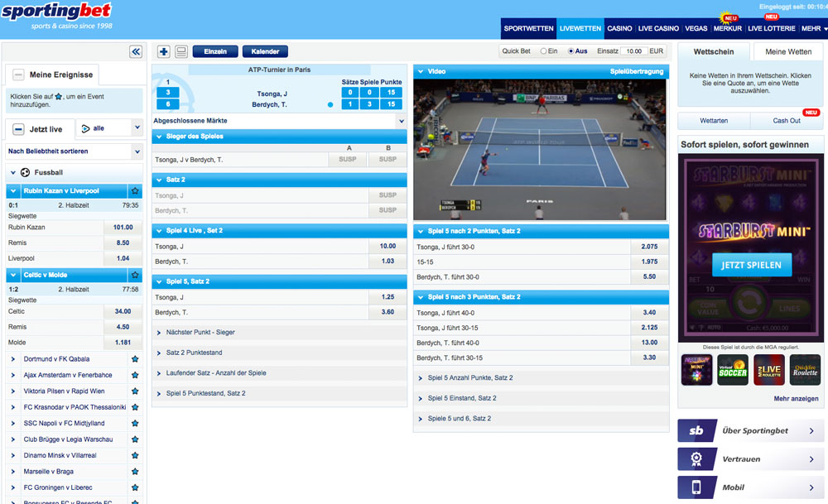Go to CASINO section
Image resolution: width=828 pixels, height=504 pixels.
(x=619, y=28)
